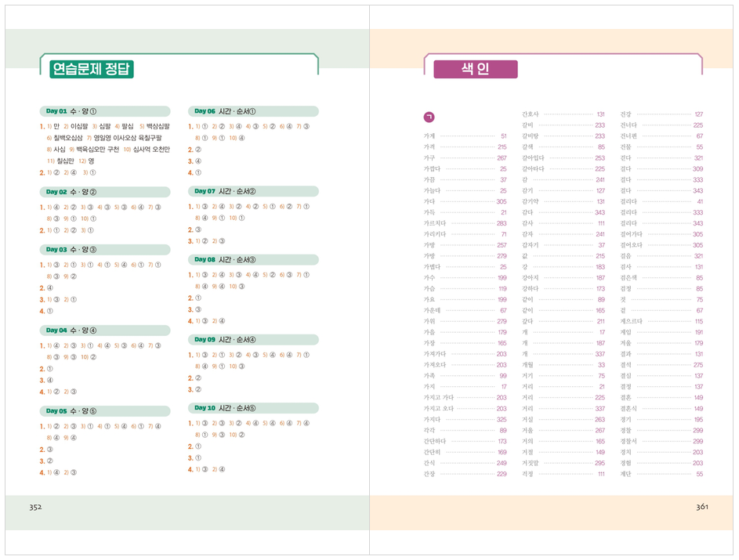Screen dimensions: 739x560
Task: Click the 가방 entry with page 279
Action: point(465,256)
